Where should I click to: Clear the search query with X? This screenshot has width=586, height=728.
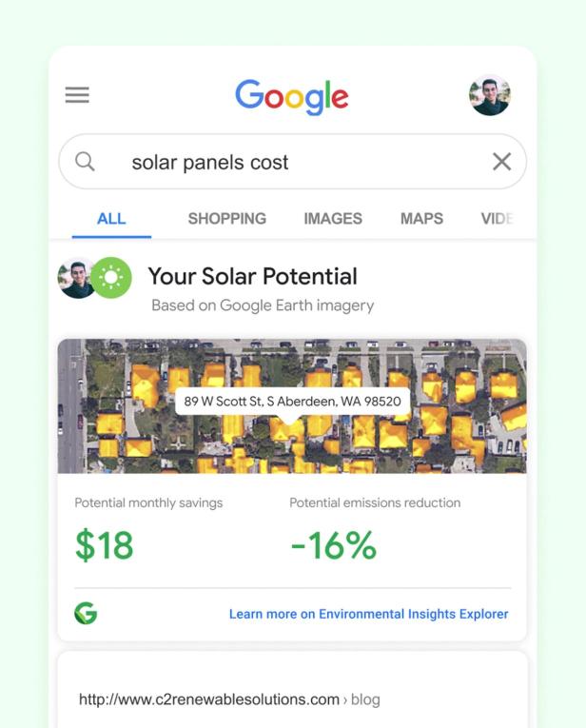(x=501, y=162)
